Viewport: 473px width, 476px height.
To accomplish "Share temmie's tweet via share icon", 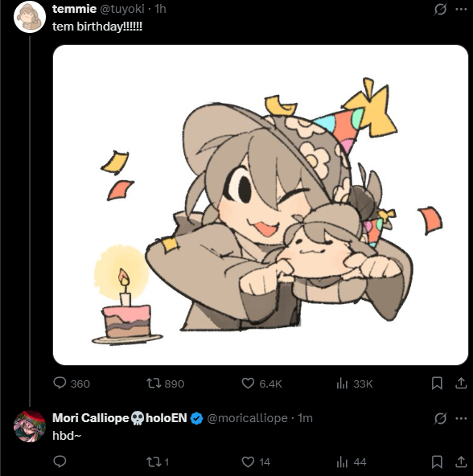I will click(x=461, y=383).
